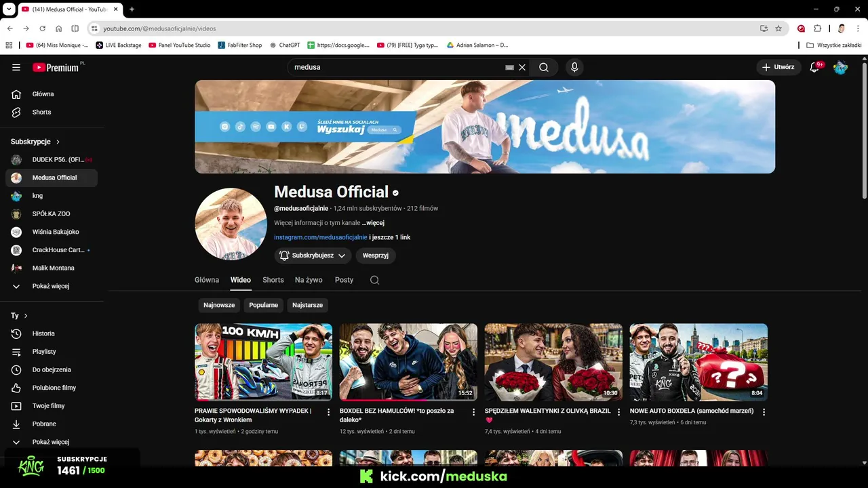Filter videos by Popularne
Screen dimensions: 868x488
click(x=263, y=305)
